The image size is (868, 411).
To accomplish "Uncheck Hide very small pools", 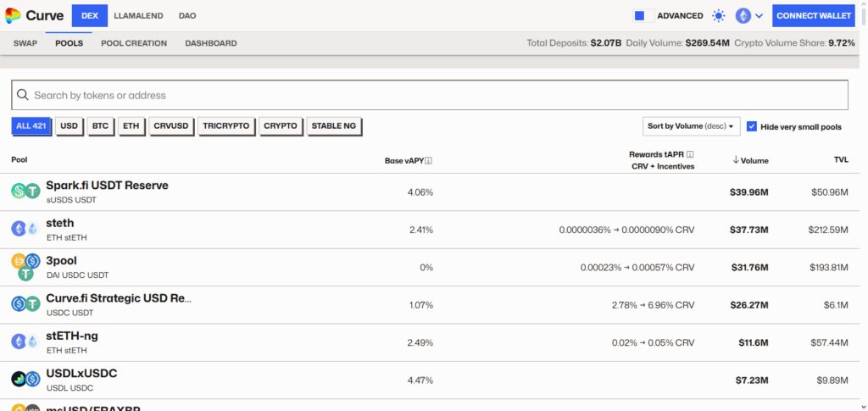I will (752, 126).
